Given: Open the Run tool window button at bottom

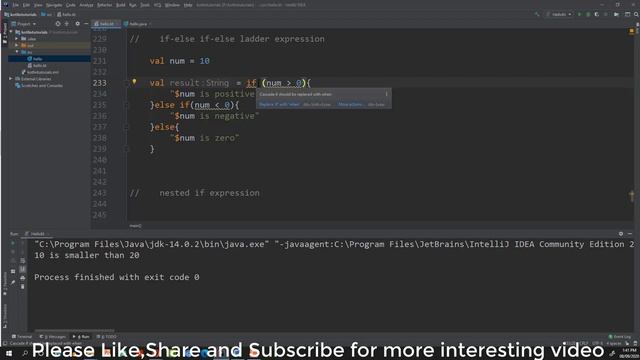Looking at the screenshot, I should click(81, 337).
